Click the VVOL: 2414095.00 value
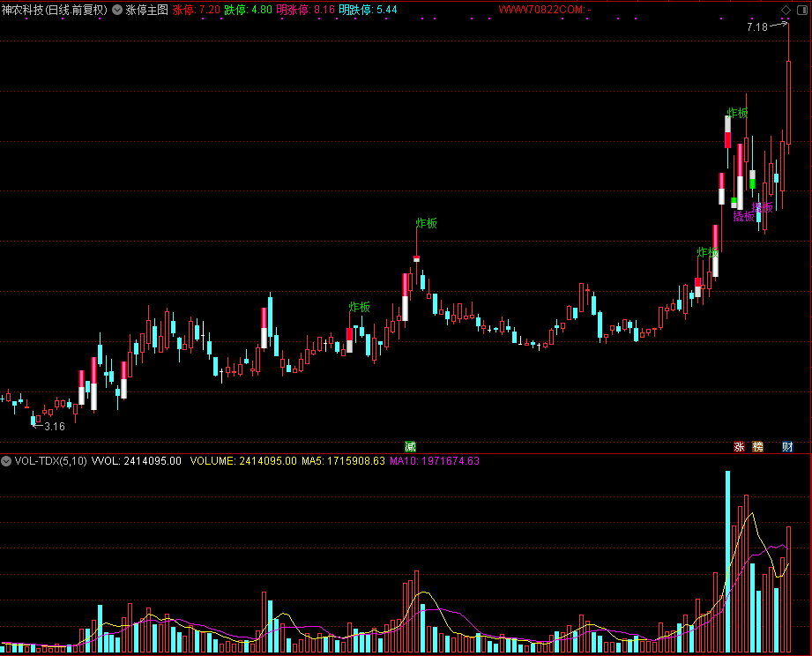The image size is (812, 656). (x=136, y=461)
